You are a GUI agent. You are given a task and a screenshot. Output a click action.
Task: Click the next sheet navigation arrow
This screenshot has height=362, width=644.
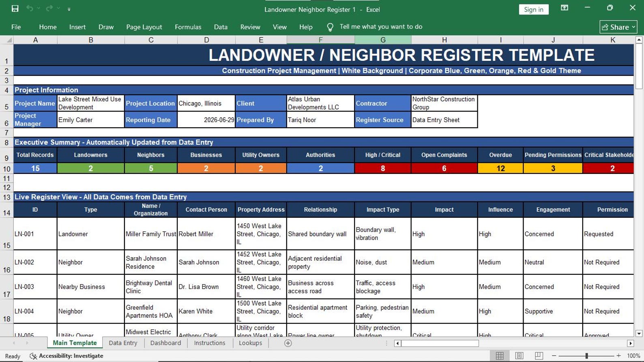point(27,343)
